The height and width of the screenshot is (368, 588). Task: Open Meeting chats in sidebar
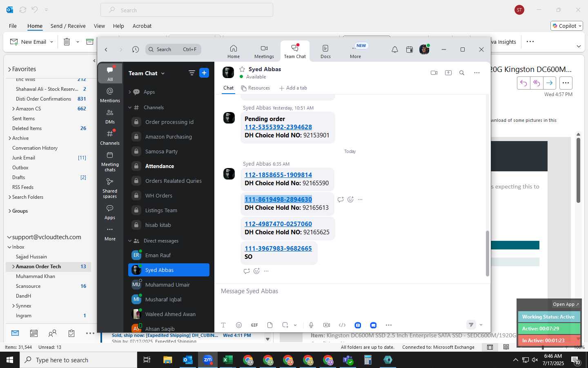tap(110, 162)
